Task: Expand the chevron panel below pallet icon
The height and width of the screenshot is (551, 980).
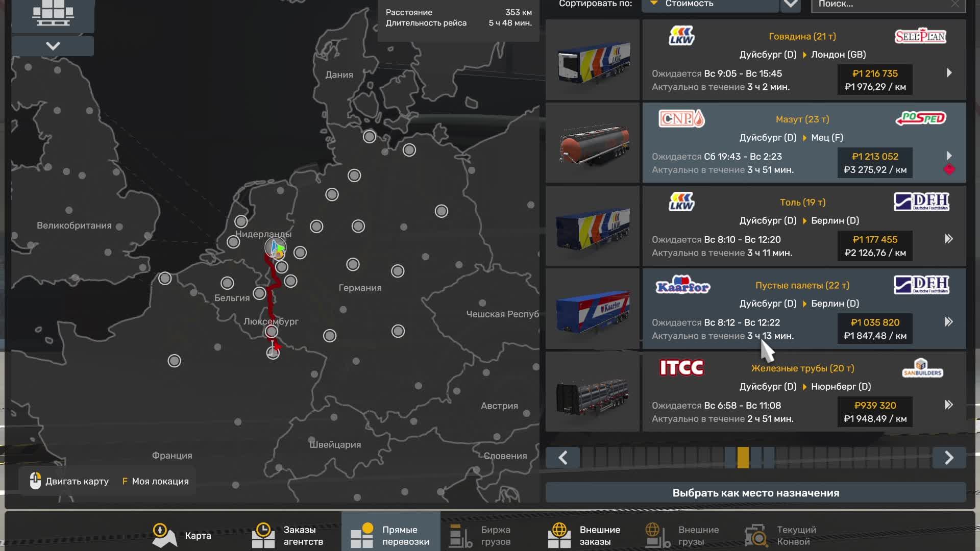Action: (x=53, y=46)
